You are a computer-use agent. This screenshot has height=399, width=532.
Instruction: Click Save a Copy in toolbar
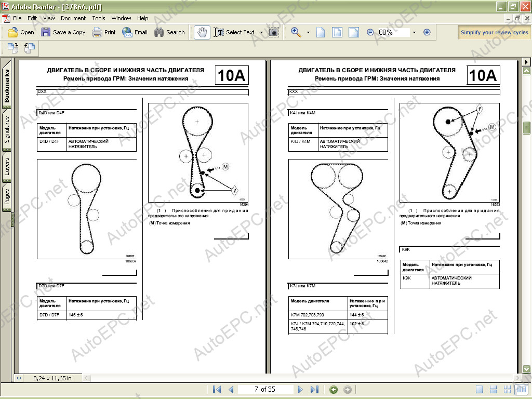coord(63,32)
